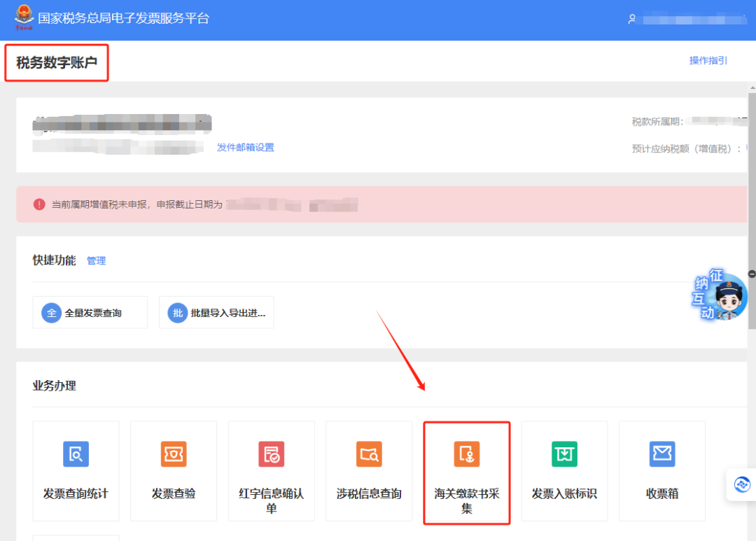Click the 海关缴款书采集 anchor icon

pyautogui.click(x=467, y=454)
